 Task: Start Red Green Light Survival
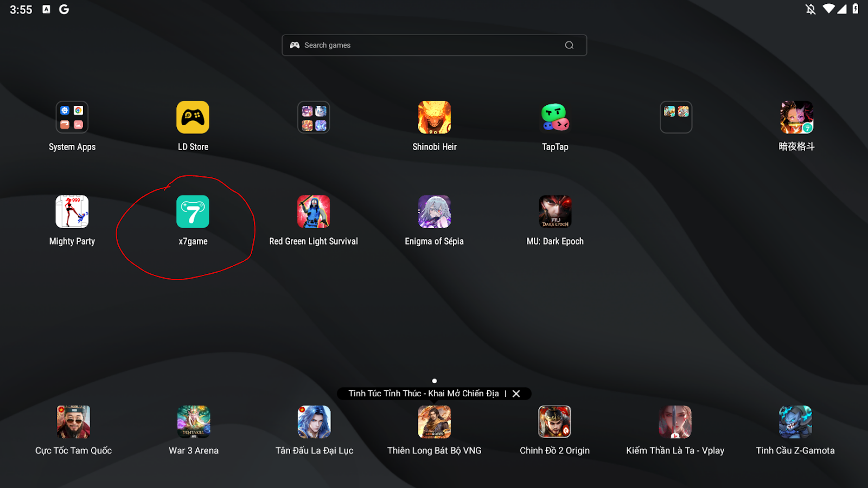point(314,211)
